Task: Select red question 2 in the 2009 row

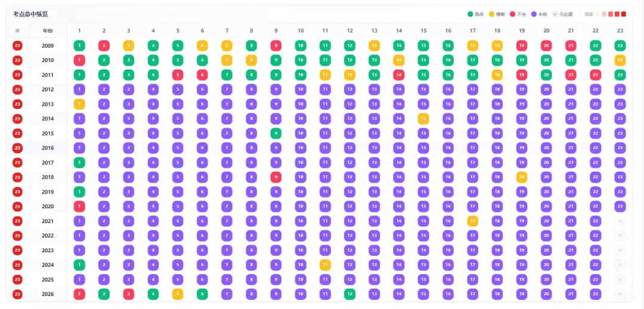Action: coord(104,45)
